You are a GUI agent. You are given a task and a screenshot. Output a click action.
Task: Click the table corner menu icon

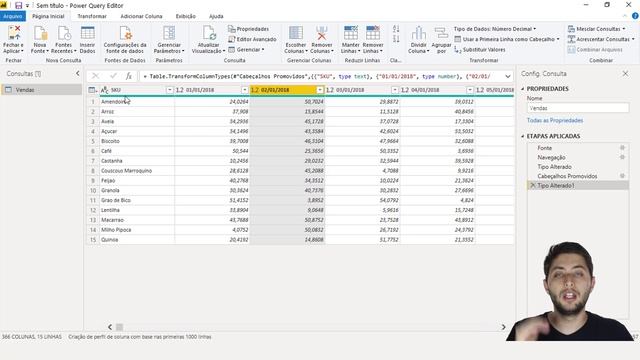click(93, 90)
